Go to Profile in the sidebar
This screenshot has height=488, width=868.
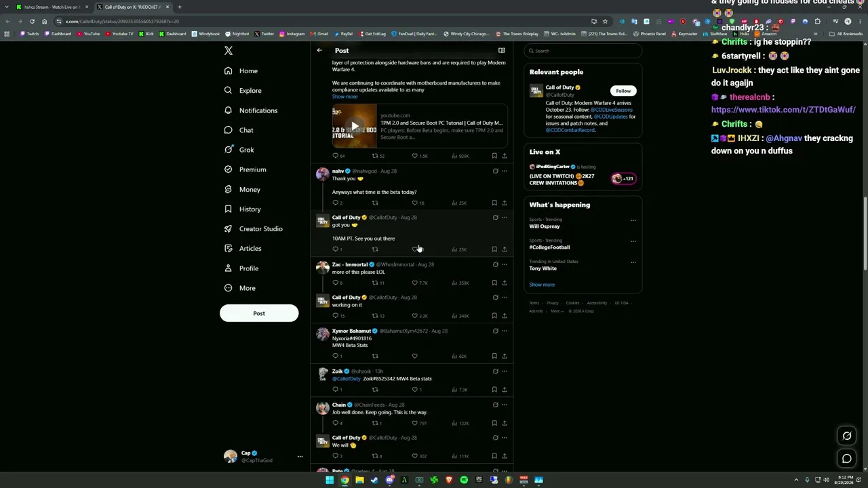coord(241,268)
